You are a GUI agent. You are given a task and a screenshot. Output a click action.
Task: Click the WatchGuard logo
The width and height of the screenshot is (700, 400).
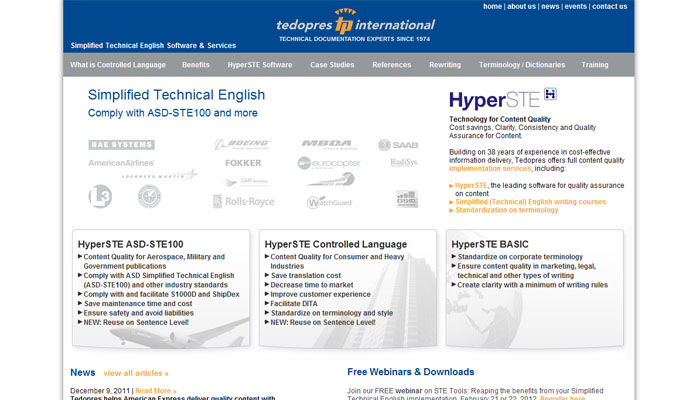pos(329,203)
